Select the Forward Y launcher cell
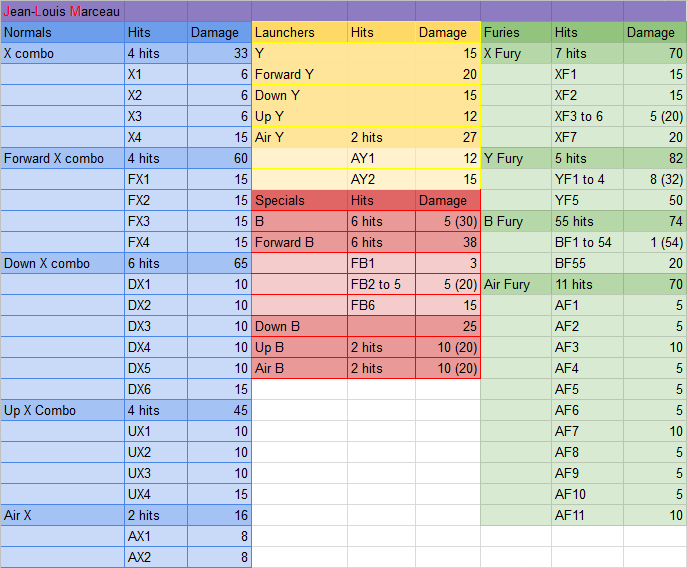The image size is (687, 568). pos(299,74)
